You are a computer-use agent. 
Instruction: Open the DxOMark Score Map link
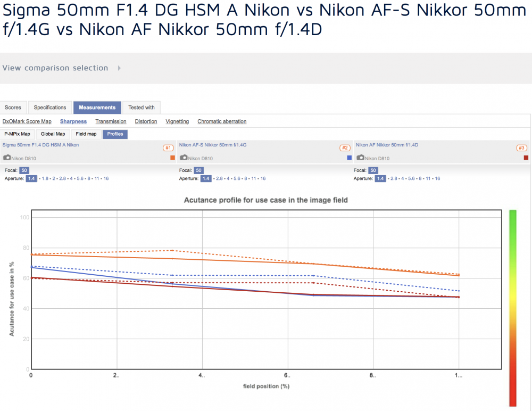[27, 121]
